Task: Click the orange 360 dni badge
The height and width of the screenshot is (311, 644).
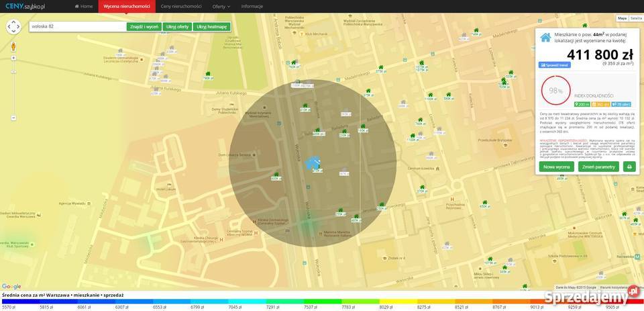Action: pos(600,105)
